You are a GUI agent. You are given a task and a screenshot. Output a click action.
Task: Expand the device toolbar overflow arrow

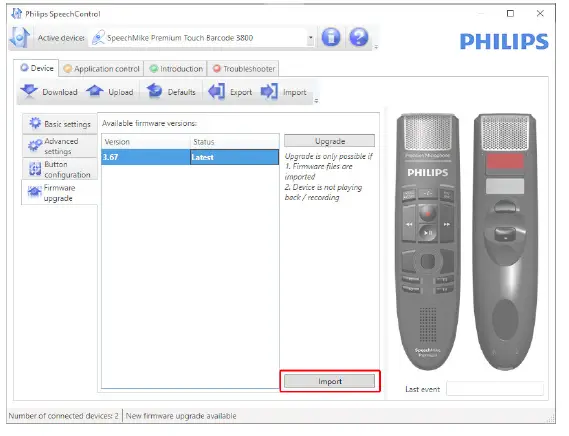pyautogui.click(x=316, y=101)
